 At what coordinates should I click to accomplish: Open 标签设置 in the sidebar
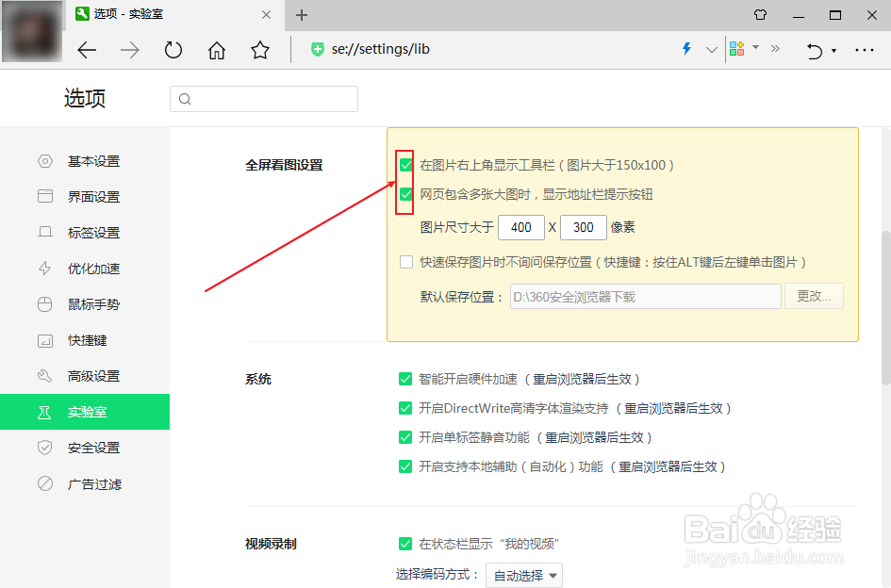coord(85,233)
